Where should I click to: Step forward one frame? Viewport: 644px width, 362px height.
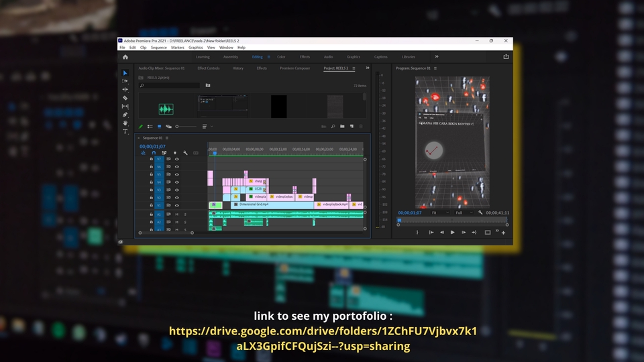pyautogui.click(x=464, y=233)
